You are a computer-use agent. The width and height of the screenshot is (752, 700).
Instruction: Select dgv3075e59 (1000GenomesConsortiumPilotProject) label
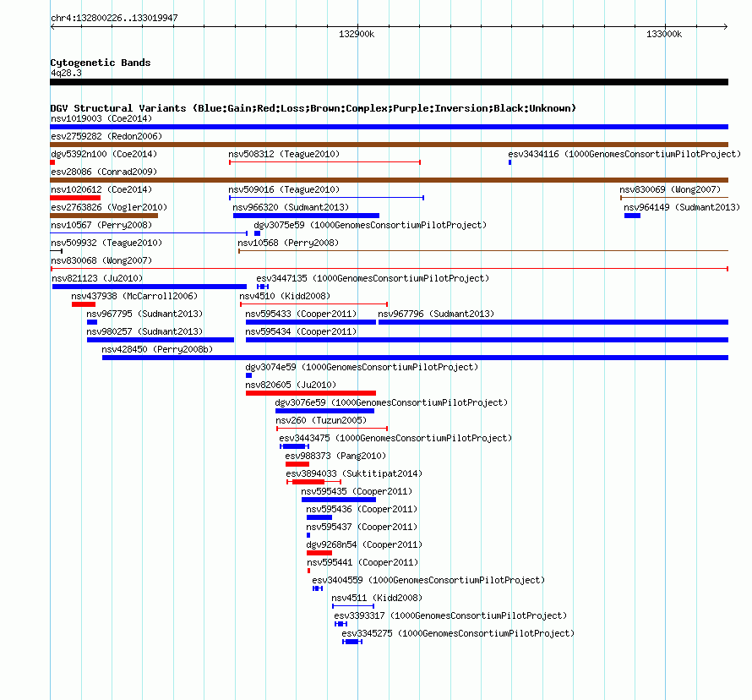(370, 225)
